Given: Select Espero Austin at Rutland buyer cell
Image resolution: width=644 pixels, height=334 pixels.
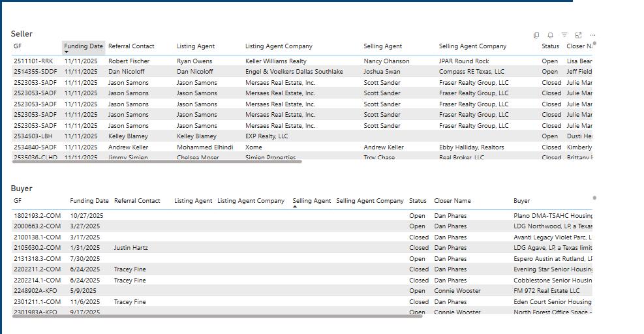Looking at the screenshot, I should pos(553,259).
